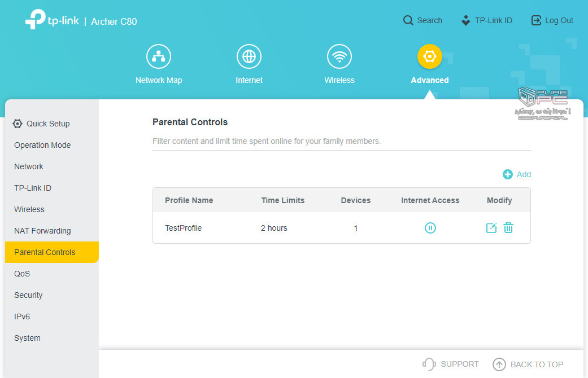Expand the Wireless sidebar section
Image resolution: width=588 pixels, height=378 pixels.
(29, 209)
